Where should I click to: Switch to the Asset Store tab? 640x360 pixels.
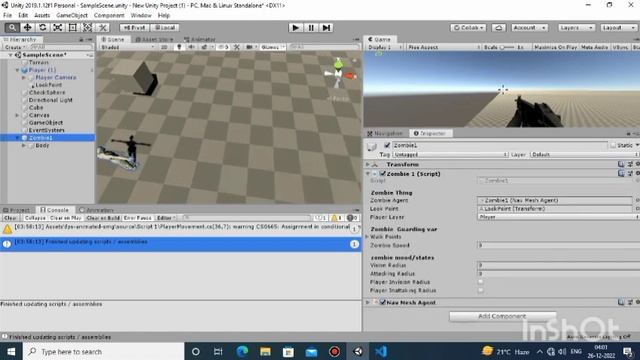point(154,39)
